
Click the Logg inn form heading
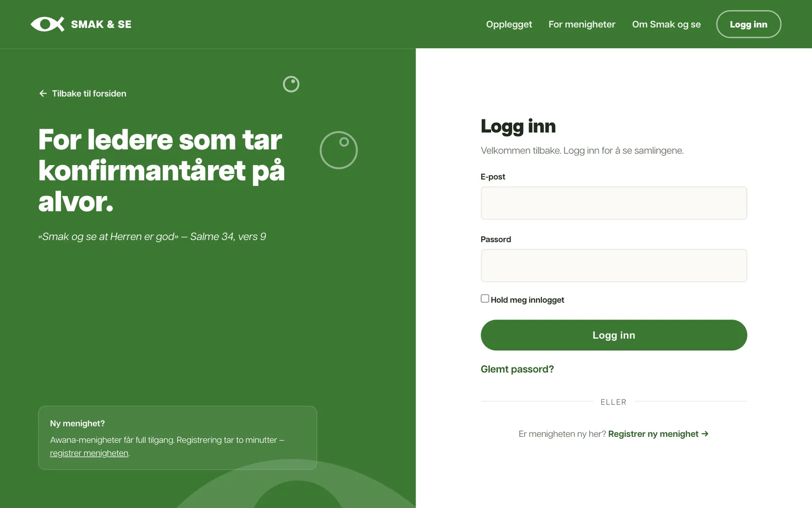coord(518,126)
